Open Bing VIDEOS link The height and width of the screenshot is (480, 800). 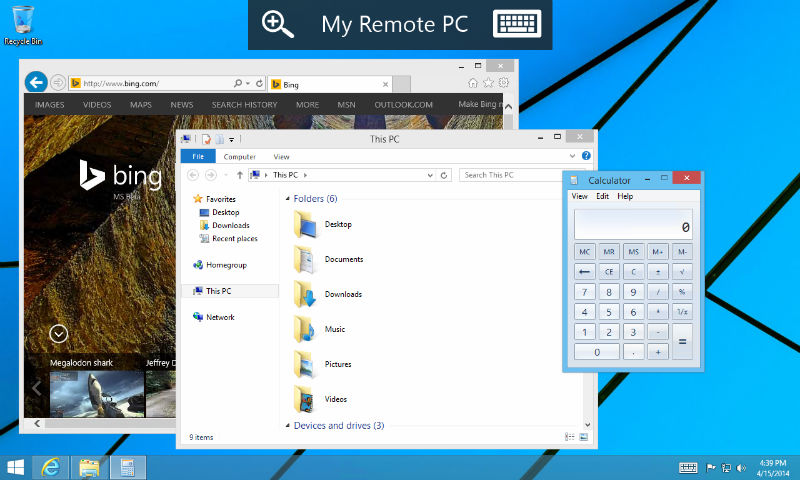coord(97,105)
